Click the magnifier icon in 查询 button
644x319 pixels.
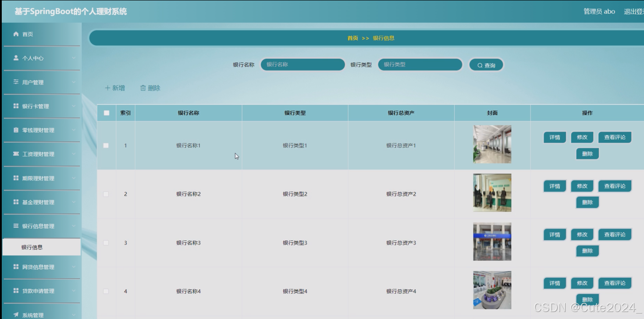coord(480,65)
